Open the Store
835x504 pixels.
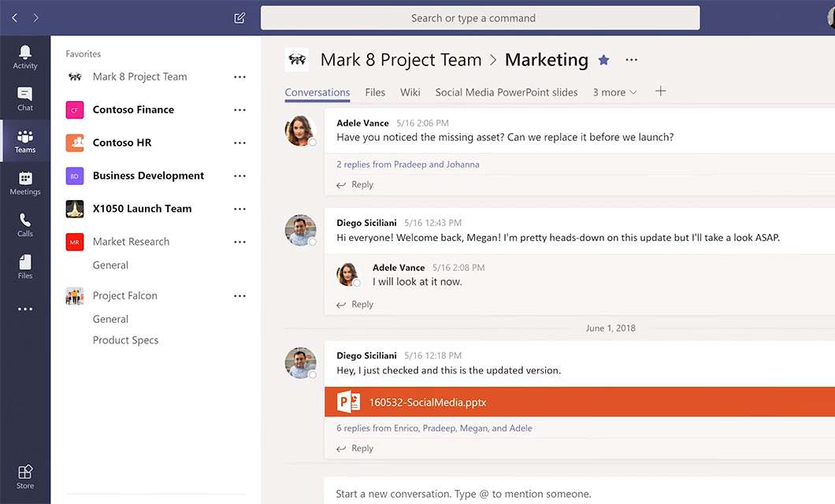24,476
